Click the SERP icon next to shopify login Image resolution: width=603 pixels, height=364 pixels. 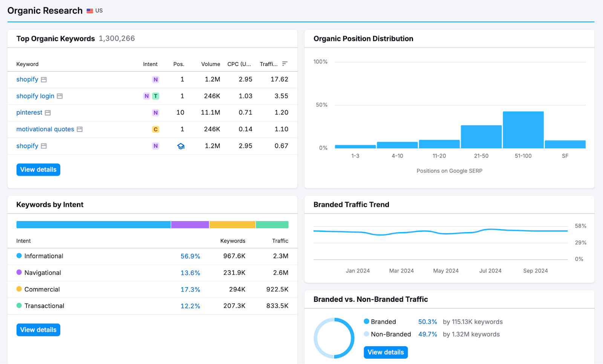pyautogui.click(x=60, y=96)
